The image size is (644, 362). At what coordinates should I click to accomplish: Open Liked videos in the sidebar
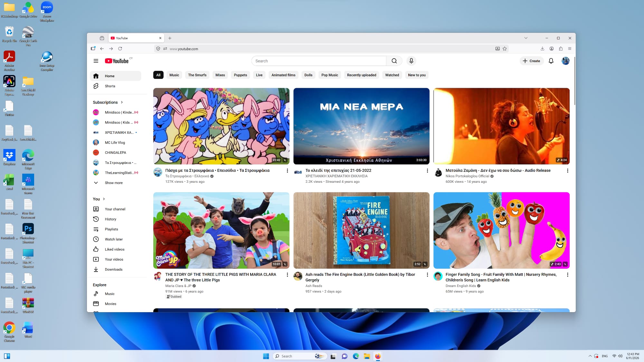(x=115, y=249)
